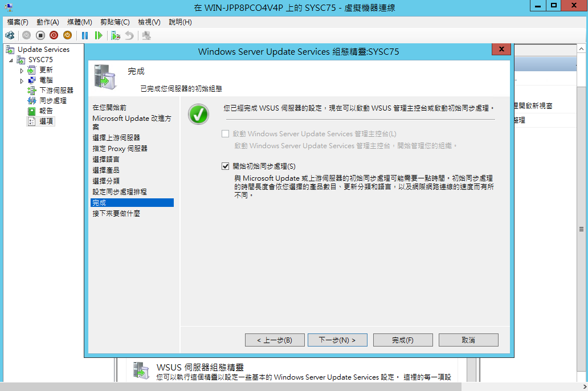Click the green Reset/Resume icon
The image size is (588, 391).
pos(98,36)
